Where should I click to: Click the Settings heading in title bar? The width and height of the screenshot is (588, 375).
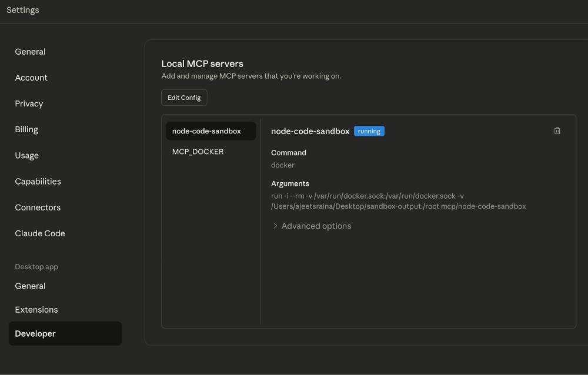[22, 9]
